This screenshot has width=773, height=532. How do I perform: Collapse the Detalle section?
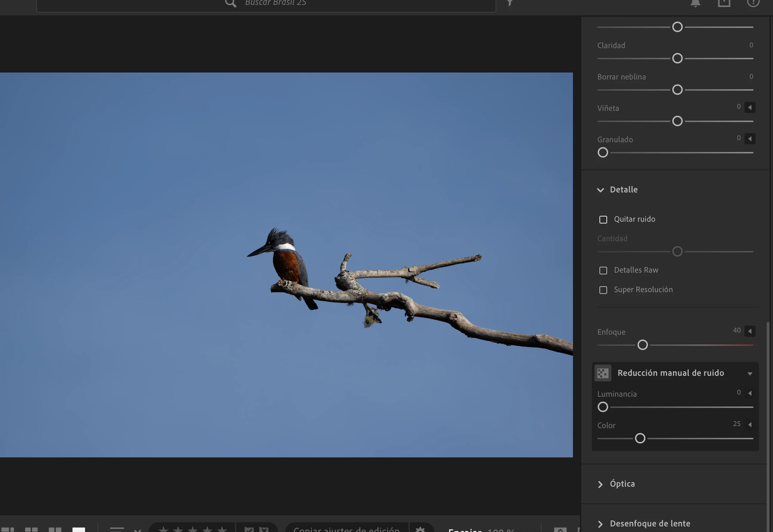(600, 190)
